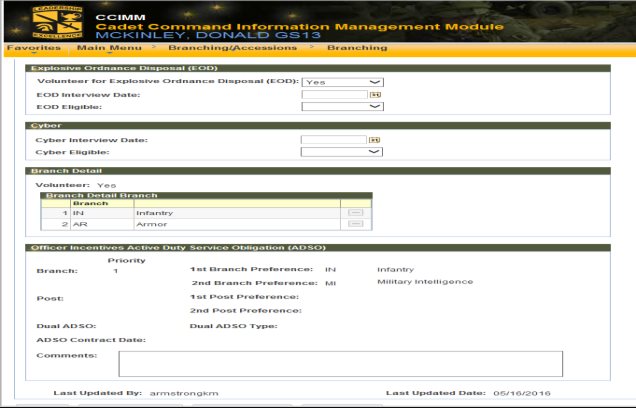Remove the Armor branch detail row
Screen dimensions: 636x408
pos(355,227)
